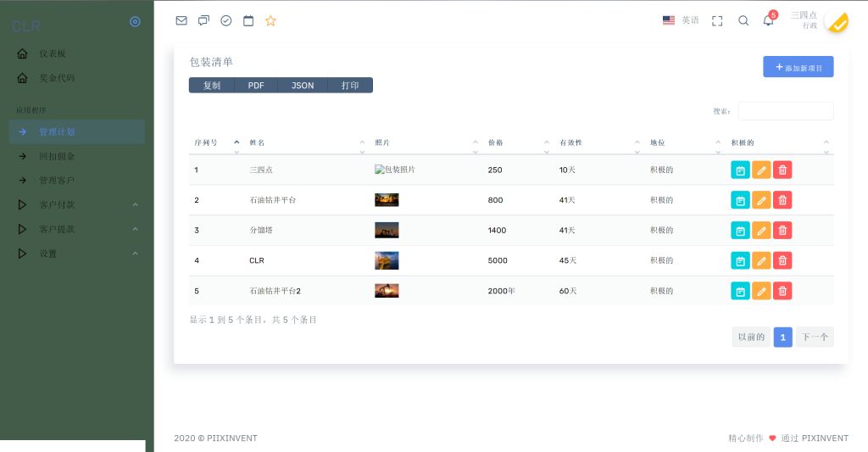The height and width of the screenshot is (452, 868).
Task: Expand the 设置 sidebar menu
Action: (x=76, y=254)
